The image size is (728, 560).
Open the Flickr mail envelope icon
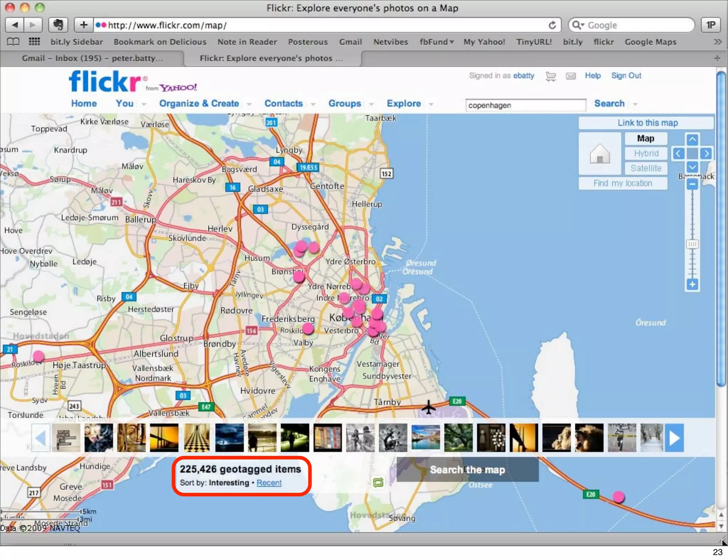pos(571,76)
